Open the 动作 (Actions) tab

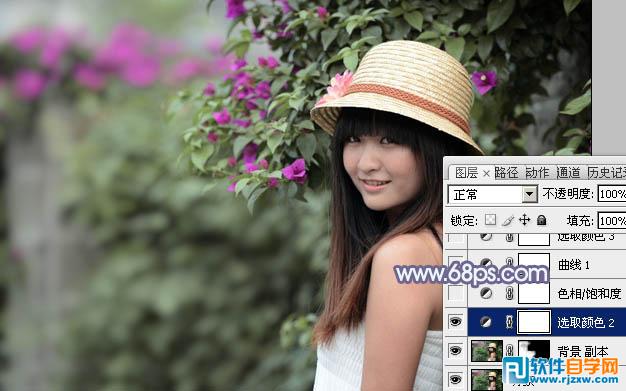point(537,173)
